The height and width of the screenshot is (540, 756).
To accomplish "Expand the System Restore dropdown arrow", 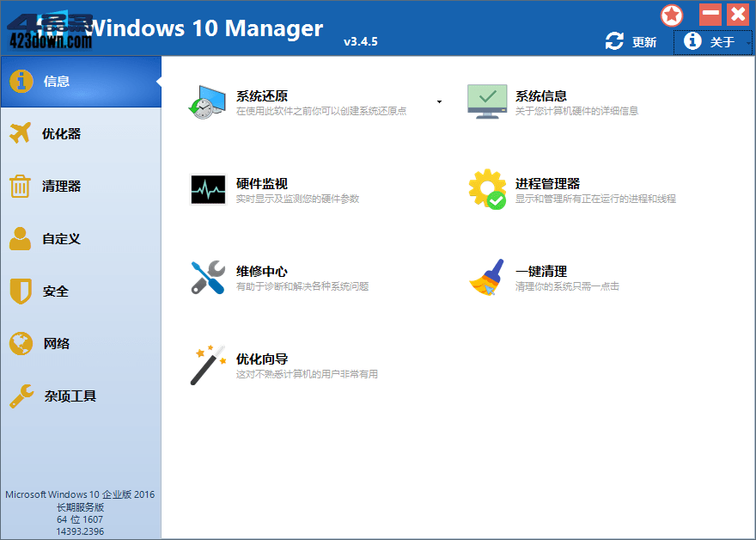I will click(x=439, y=101).
